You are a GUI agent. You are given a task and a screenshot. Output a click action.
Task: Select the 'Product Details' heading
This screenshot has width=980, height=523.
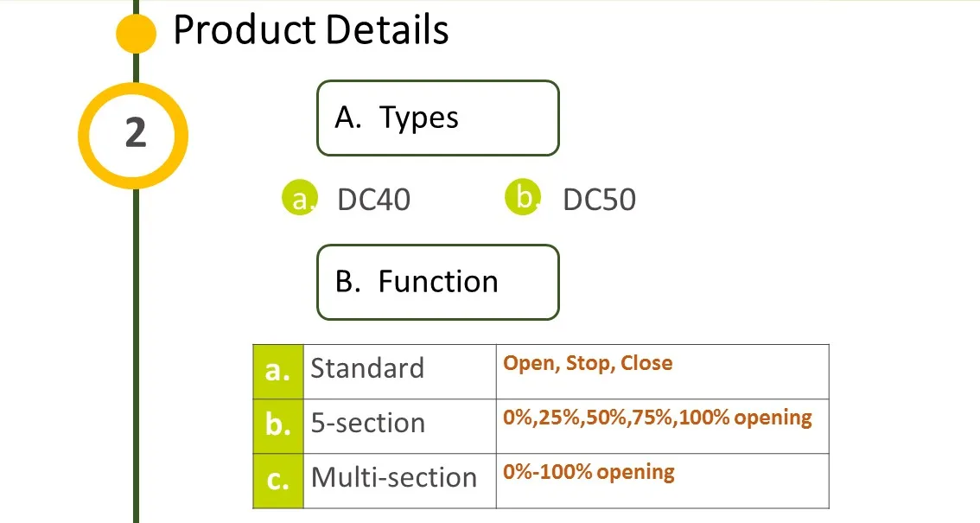pyautogui.click(x=311, y=31)
